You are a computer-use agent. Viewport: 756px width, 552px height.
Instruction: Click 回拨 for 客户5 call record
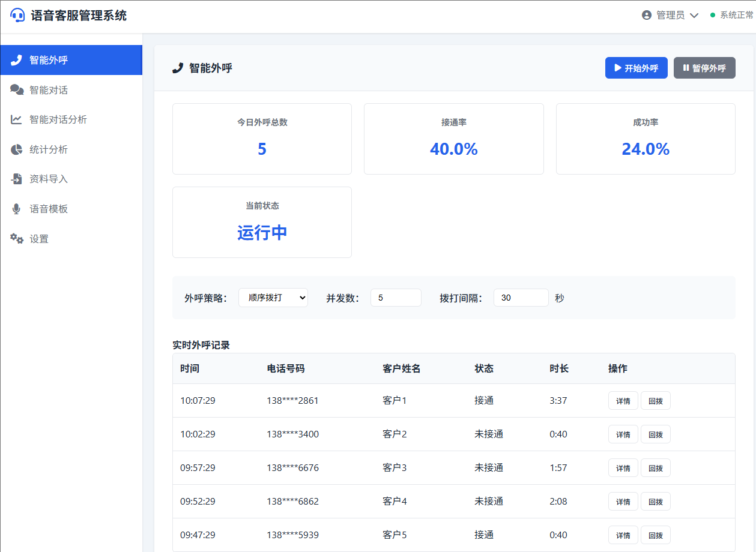655,535
